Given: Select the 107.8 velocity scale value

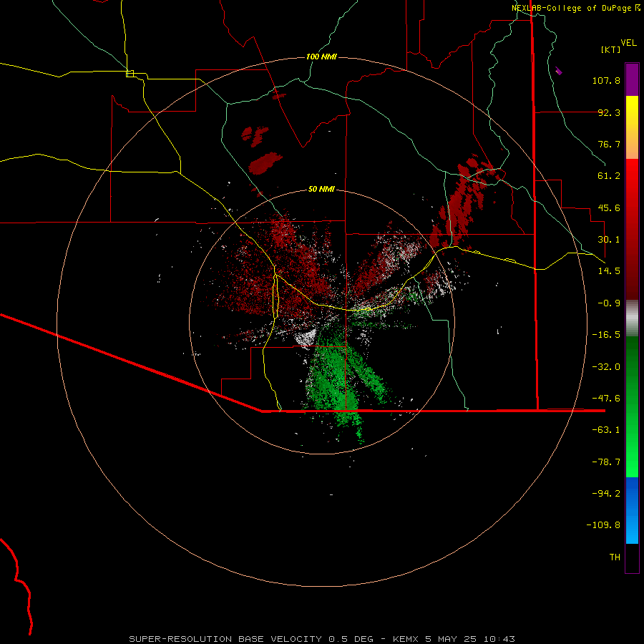Looking at the screenshot, I should (x=606, y=80).
